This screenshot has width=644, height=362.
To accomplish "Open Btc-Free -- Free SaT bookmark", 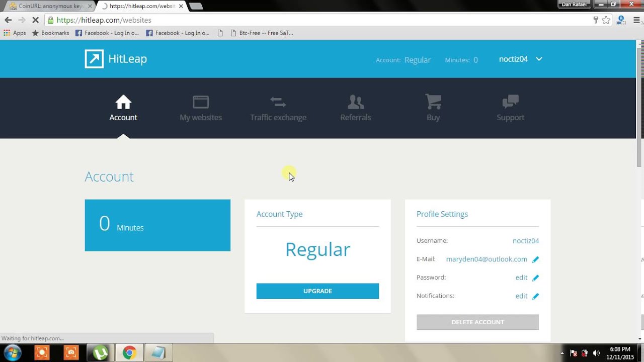I will [x=262, y=33].
